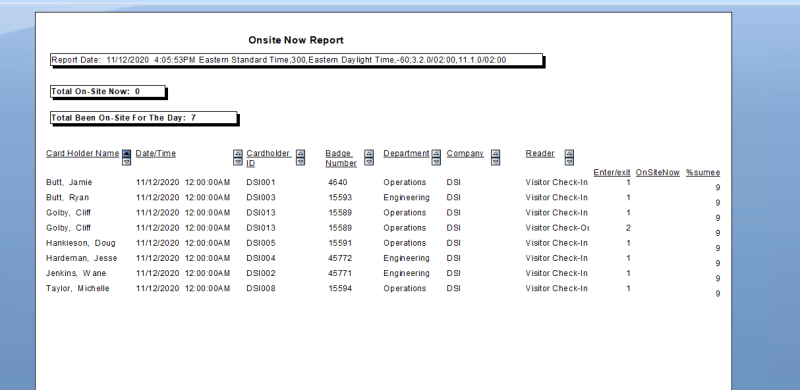Select Golby, Cliff in the Visitor Check-Out row
The height and width of the screenshot is (390, 800).
(x=68, y=228)
